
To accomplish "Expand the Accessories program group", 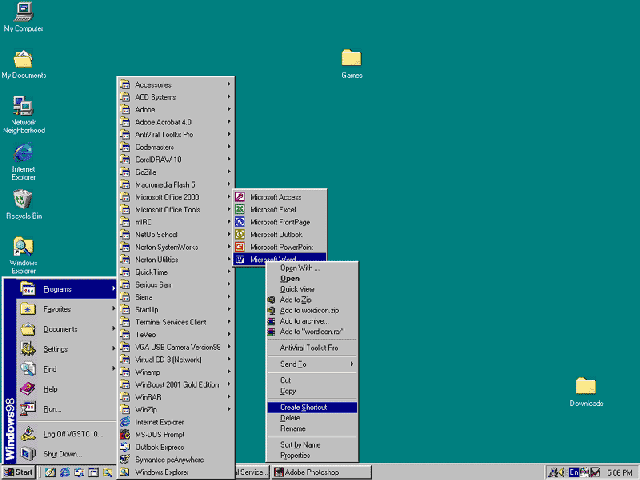I will (176, 85).
